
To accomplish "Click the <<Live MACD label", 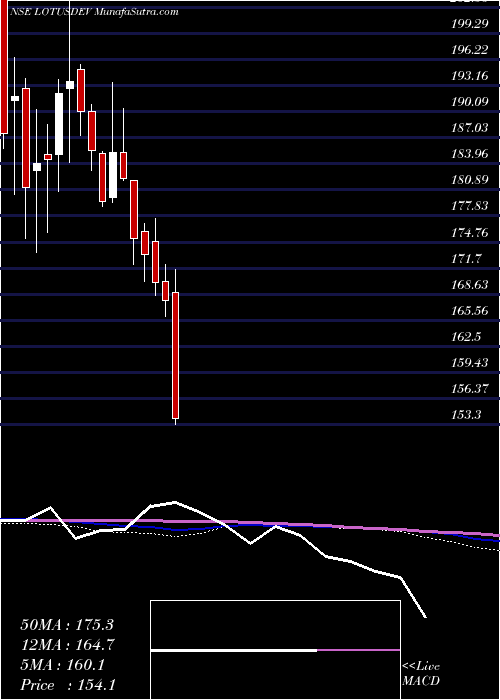I will coord(421,674).
